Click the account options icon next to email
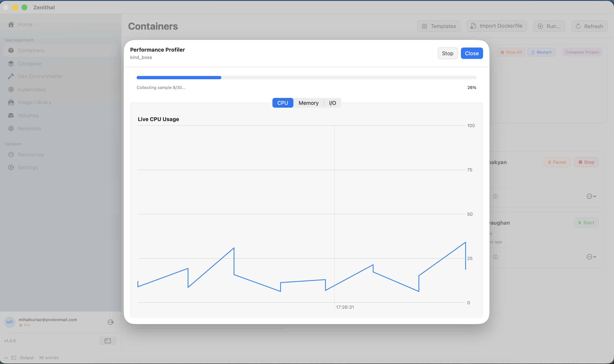This screenshot has width=614, height=364. click(x=111, y=322)
